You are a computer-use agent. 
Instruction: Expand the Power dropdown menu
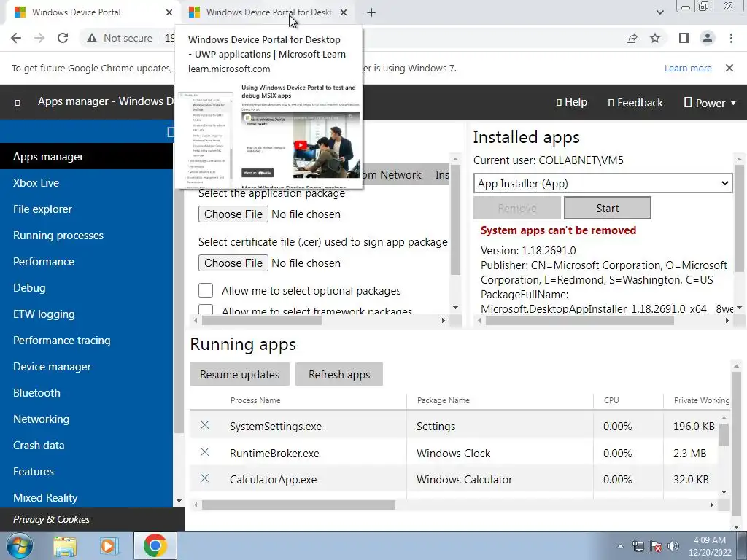[x=710, y=103]
